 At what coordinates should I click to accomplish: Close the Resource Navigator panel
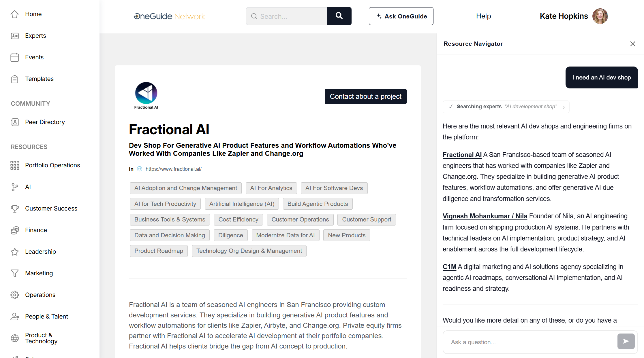[633, 44]
